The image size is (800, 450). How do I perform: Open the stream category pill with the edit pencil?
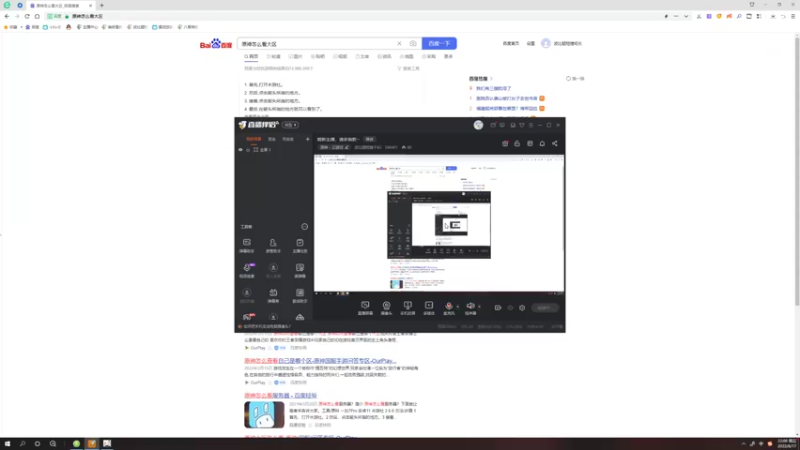pos(335,147)
